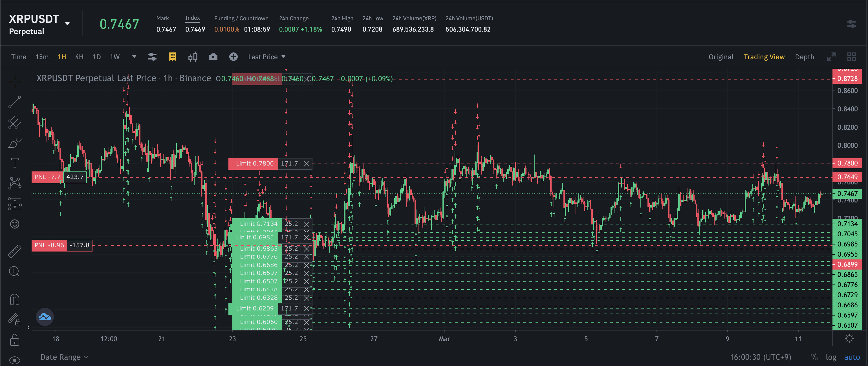Click the chart settings gear icon
The image size is (868, 366).
(849, 338)
